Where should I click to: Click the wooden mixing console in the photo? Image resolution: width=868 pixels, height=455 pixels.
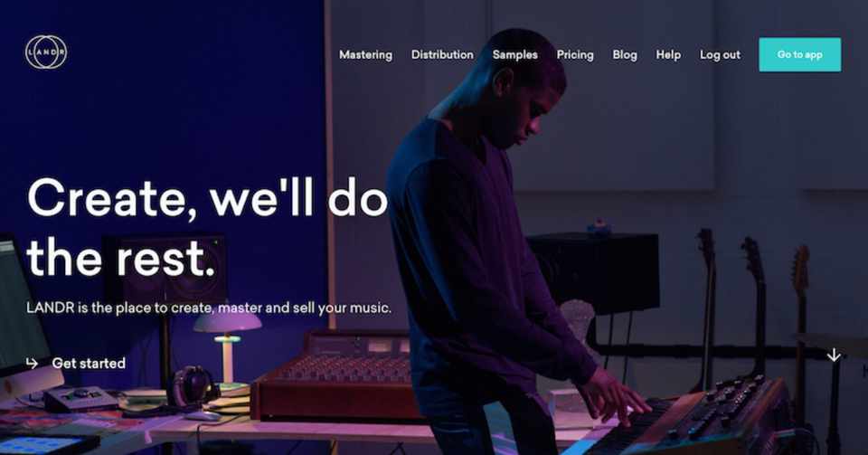(336, 374)
